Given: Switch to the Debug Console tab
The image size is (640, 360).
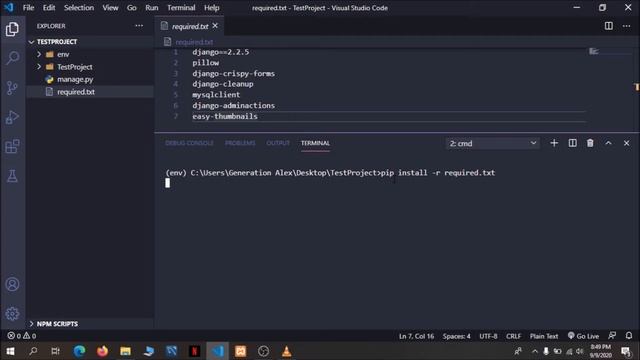Looking at the screenshot, I should (189, 143).
